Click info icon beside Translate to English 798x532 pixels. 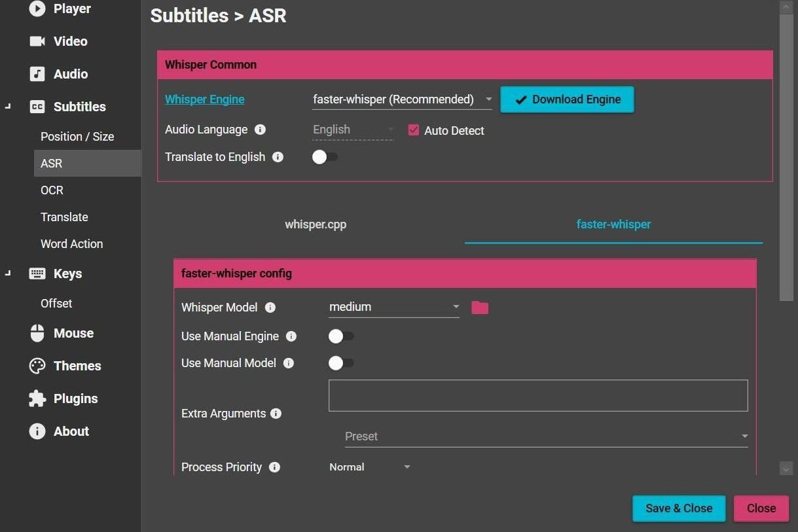pos(278,157)
